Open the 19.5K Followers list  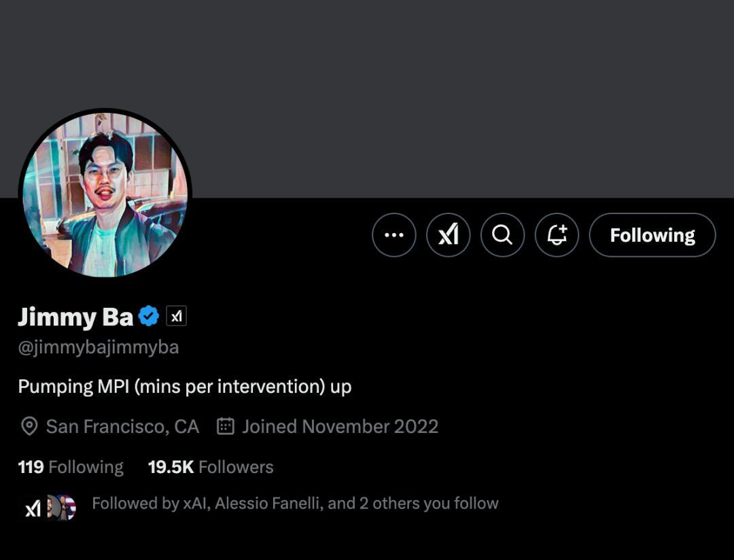point(211,467)
